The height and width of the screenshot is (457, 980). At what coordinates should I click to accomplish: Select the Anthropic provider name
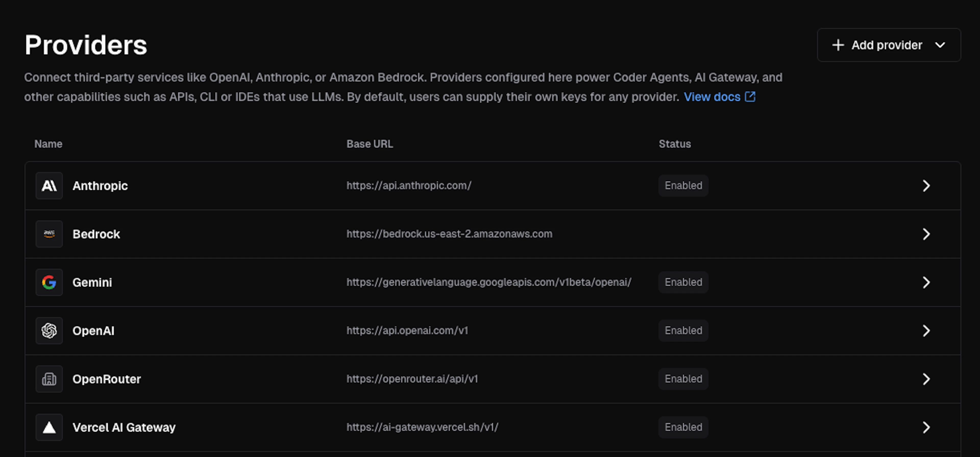click(x=100, y=186)
